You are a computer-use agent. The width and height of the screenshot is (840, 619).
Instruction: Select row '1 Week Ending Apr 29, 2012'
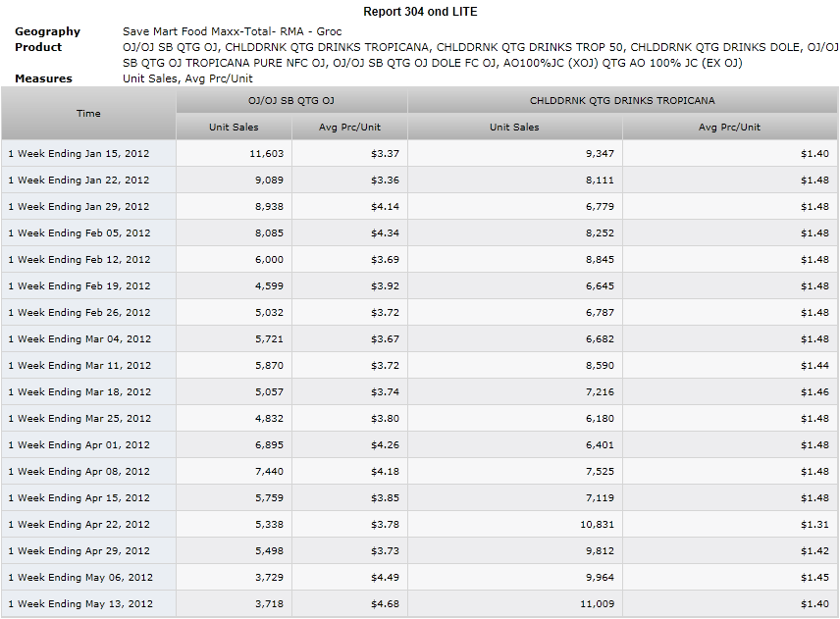[x=419, y=551]
